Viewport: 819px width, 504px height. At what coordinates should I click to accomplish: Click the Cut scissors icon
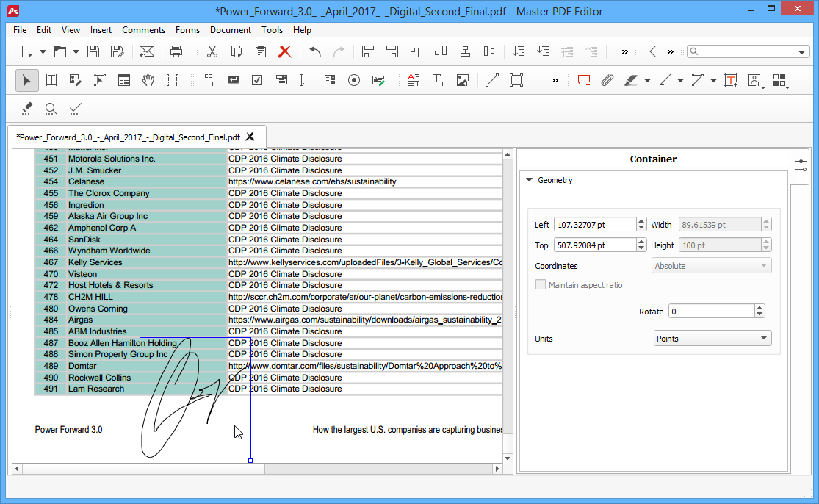[212, 51]
